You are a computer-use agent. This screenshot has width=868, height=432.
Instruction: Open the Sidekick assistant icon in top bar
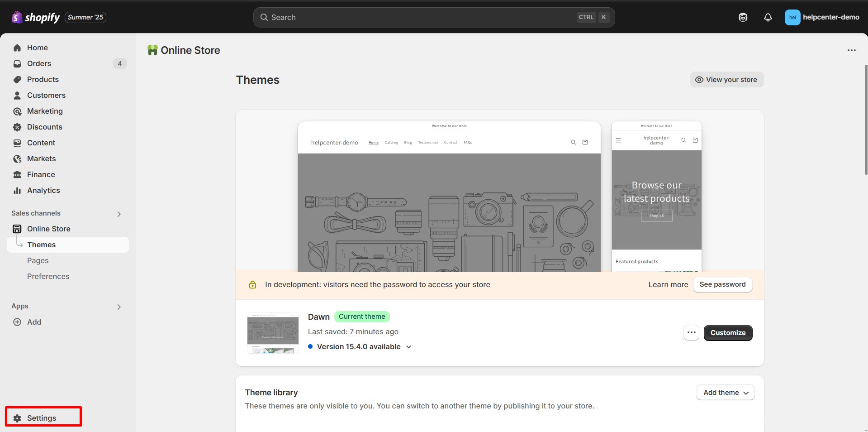tap(743, 18)
